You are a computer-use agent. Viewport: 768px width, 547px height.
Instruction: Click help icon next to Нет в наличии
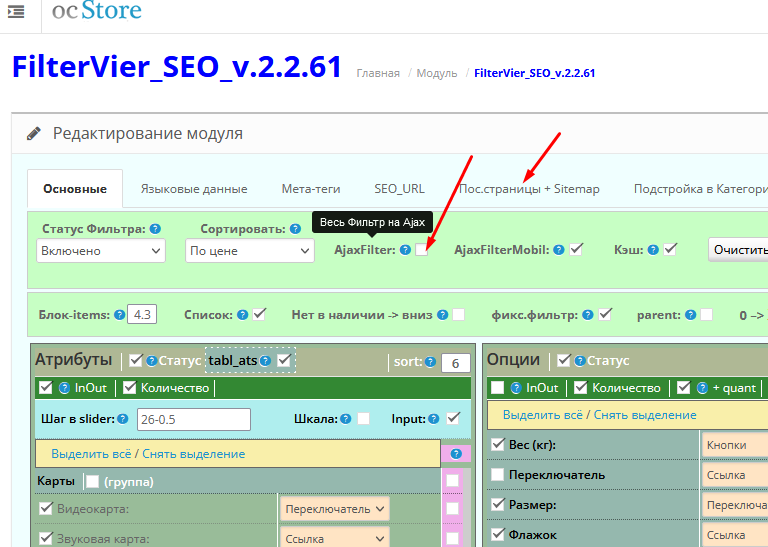point(443,315)
